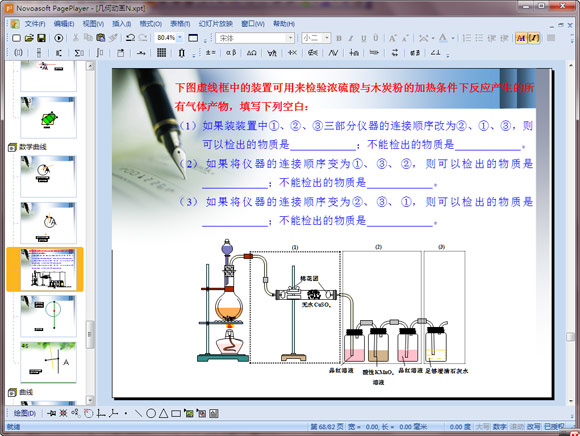The width and height of the screenshot is (580, 436).
Task: Click the slide panel scroll up arrow
Action: (90, 66)
